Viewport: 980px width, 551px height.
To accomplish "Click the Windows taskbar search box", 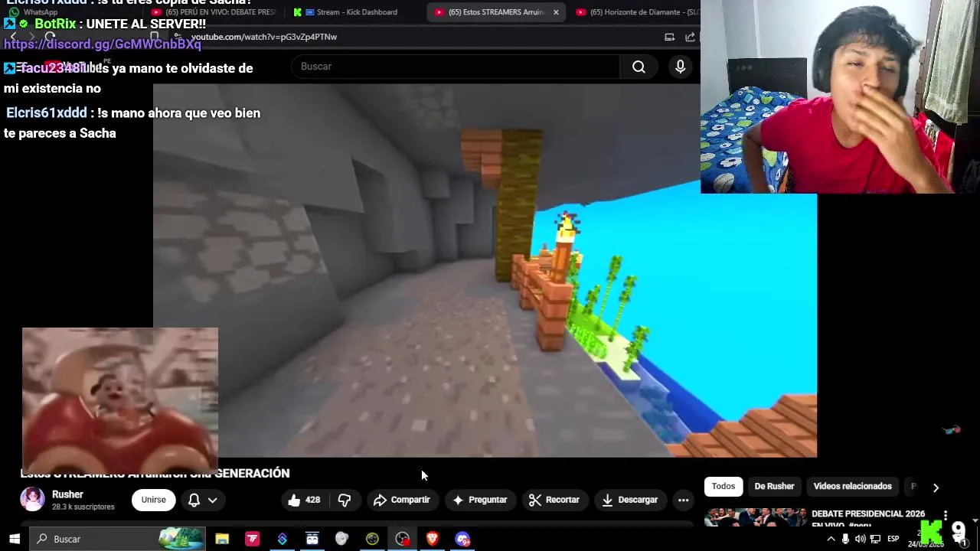I will coord(119,539).
